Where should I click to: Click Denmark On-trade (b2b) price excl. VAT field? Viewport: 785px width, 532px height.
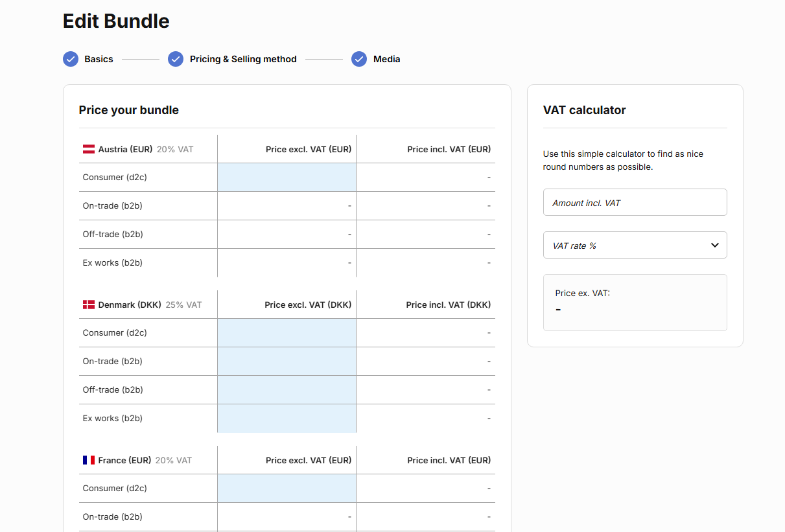(287, 362)
